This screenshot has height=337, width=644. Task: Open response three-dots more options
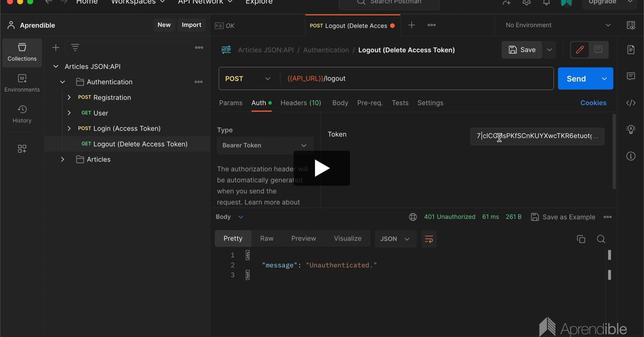click(608, 217)
